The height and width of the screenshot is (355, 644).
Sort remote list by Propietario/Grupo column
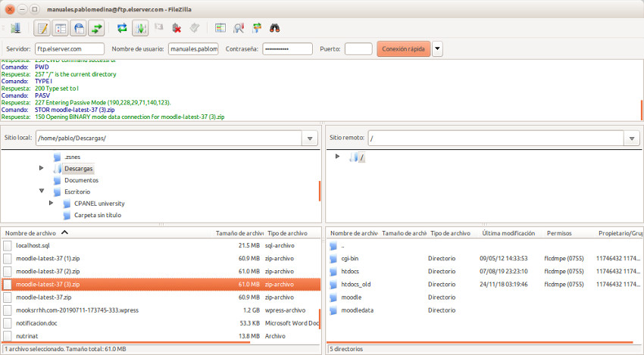pos(620,233)
